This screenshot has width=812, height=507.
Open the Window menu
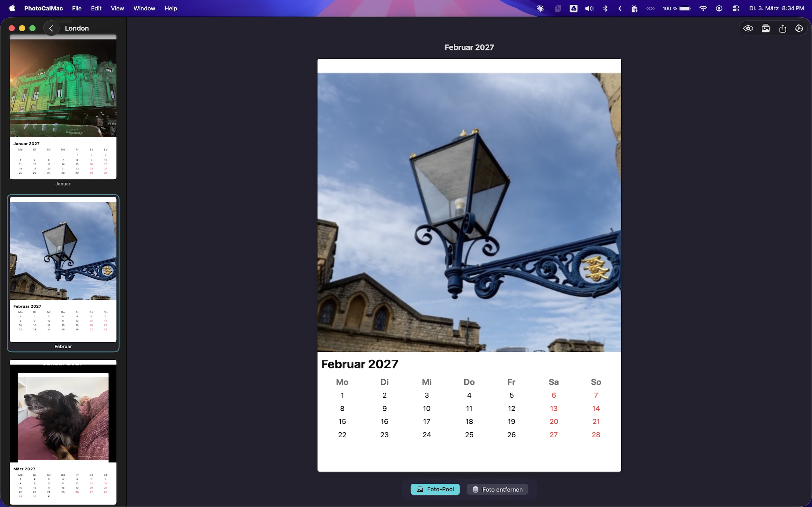coord(144,8)
